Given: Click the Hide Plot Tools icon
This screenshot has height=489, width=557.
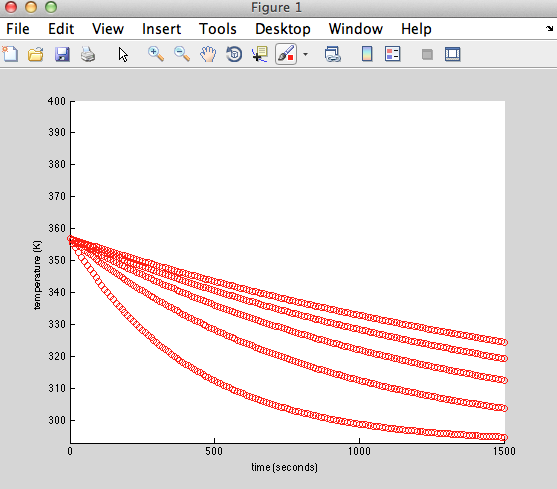Looking at the screenshot, I should (427, 54).
